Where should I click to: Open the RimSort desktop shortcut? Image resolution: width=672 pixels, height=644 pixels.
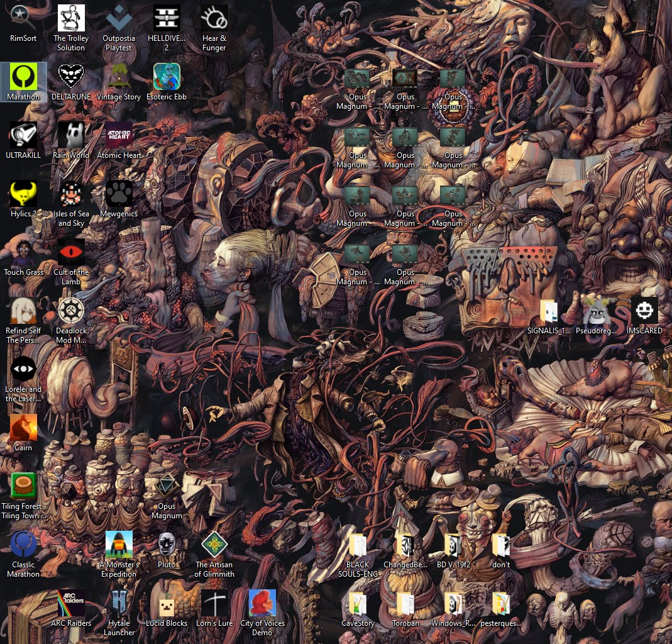pyautogui.click(x=23, y=18)
